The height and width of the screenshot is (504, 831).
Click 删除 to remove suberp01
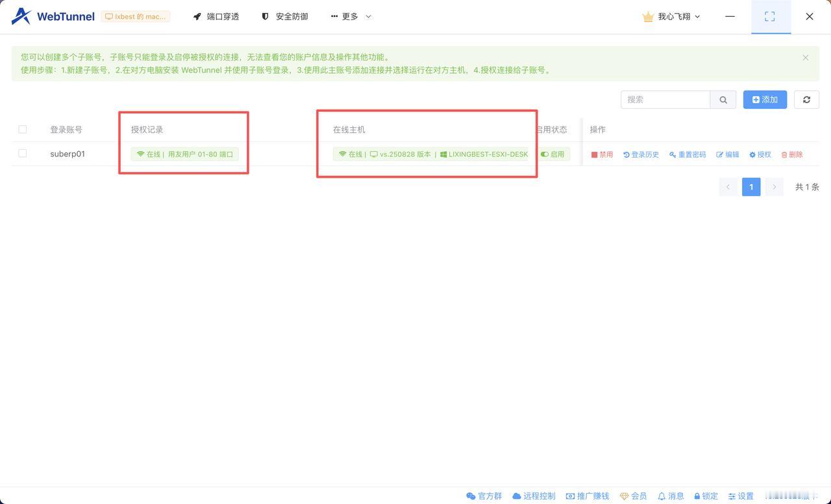pos(792,154)
